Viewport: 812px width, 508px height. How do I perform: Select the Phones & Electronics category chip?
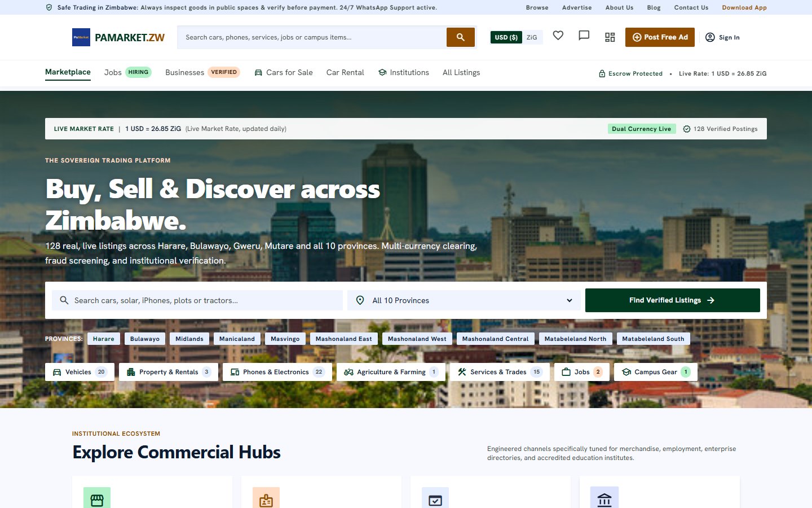pos(277,372)
